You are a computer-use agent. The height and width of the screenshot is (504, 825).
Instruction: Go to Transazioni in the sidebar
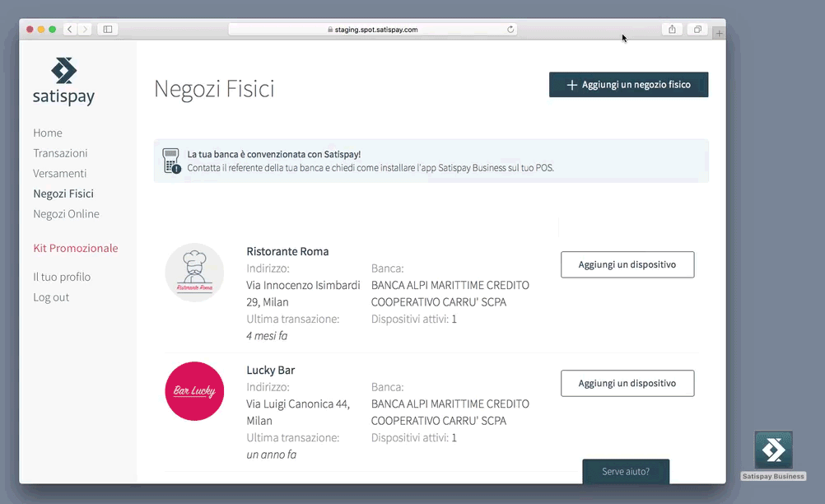click(60, 153)
